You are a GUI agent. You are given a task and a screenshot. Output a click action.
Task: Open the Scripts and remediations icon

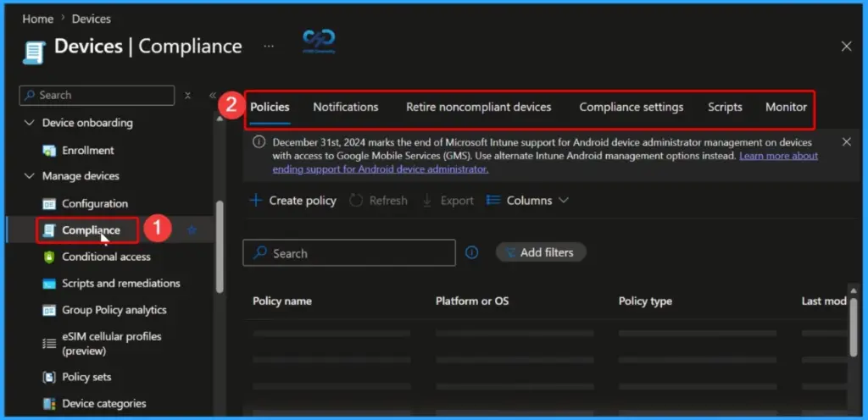49,284
